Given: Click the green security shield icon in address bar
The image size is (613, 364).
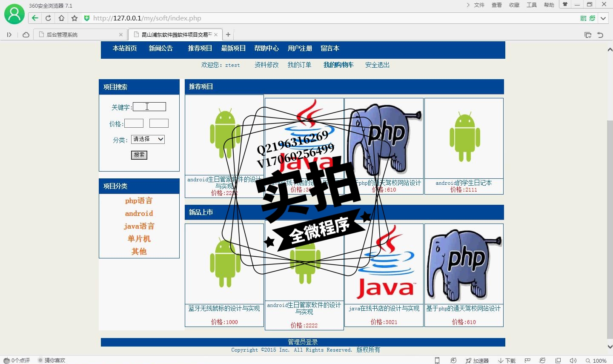Looking at the screenshot, I should click(x=87, y=18).
